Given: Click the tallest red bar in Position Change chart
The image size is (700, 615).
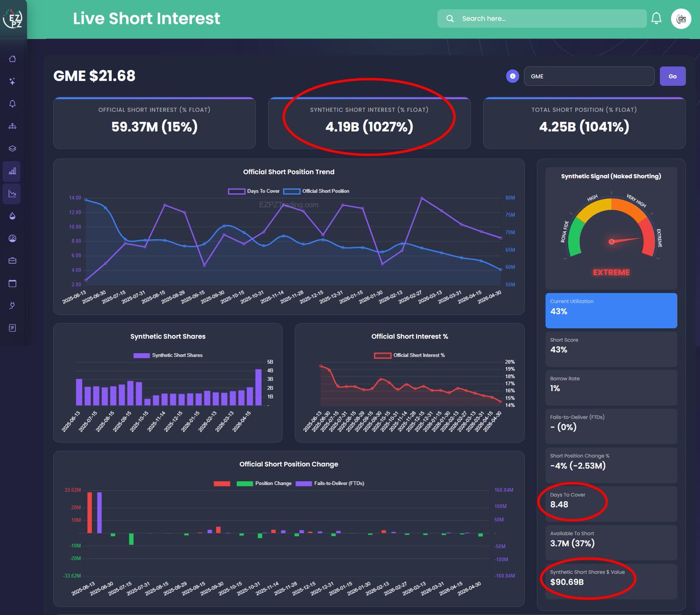Looking at the screenshot, I should point(90,512).
